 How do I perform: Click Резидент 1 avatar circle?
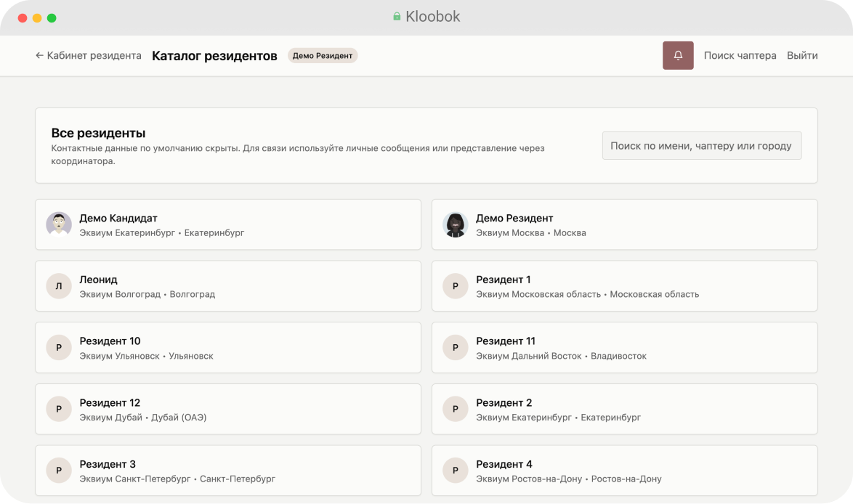pos(456,286)
